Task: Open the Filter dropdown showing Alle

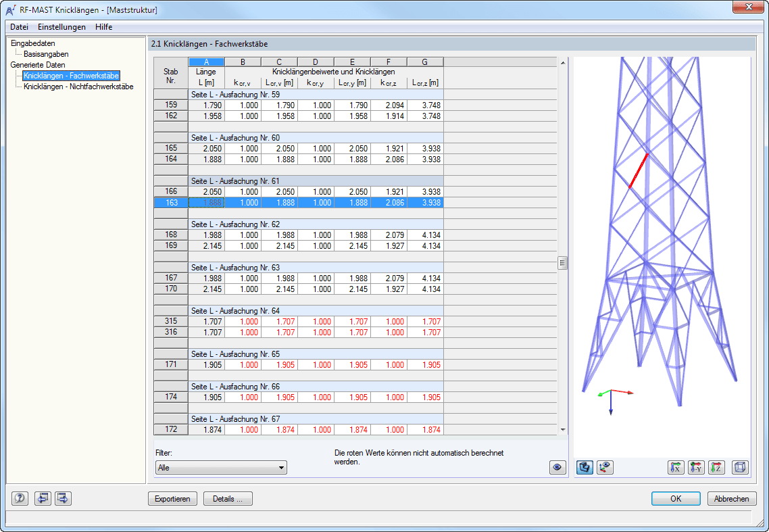Action: click(x=221, y=468)
